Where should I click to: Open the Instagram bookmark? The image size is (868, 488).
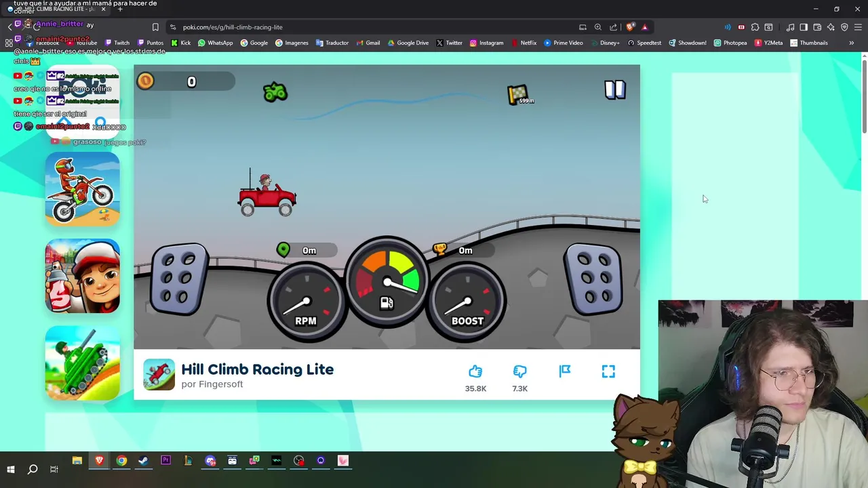click(x=487, y=43)
